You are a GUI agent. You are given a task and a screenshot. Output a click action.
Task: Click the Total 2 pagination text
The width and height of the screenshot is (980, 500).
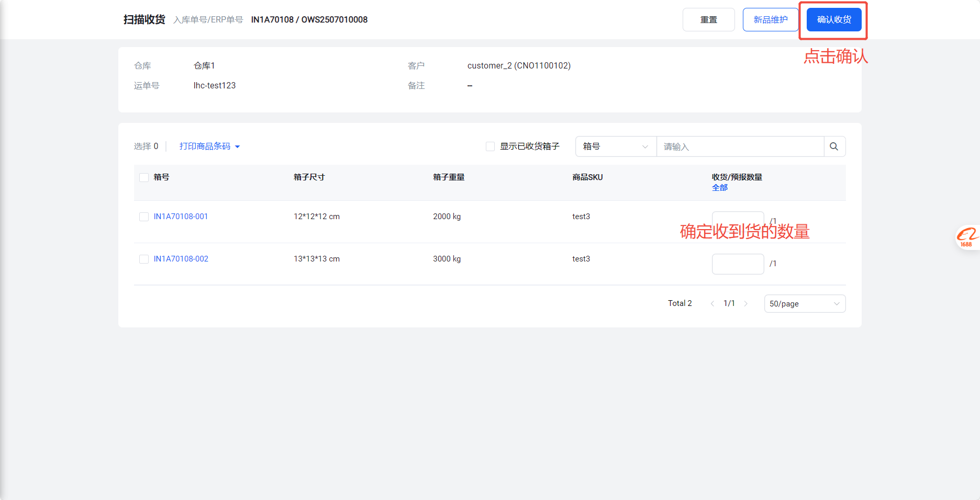tap(680, 303)
